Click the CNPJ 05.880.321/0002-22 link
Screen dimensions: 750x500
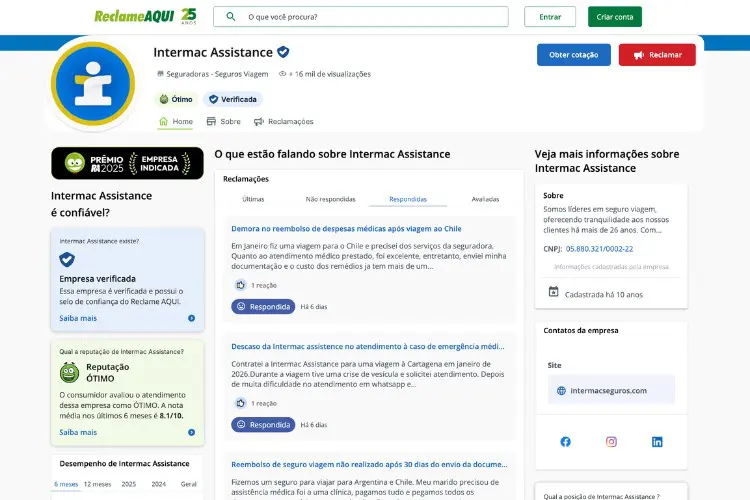point(599,249)
